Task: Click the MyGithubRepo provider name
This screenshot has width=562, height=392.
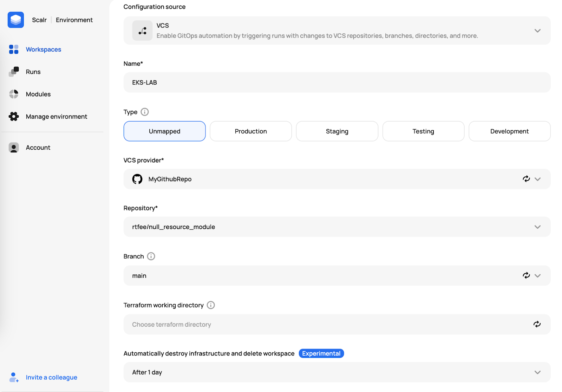Action: pos(170,179)
